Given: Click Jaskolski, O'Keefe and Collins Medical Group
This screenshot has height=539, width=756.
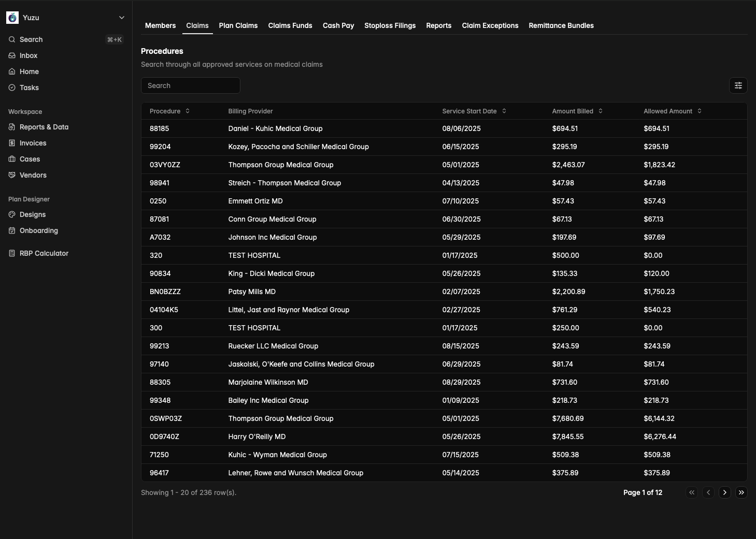Looking at the screenshot, I should 301,364.
